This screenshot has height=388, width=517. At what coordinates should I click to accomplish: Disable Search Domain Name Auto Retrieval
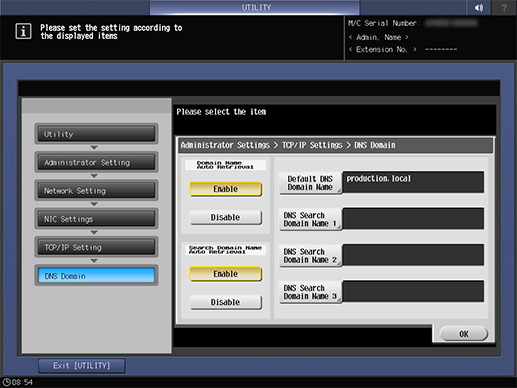point(225,302)
